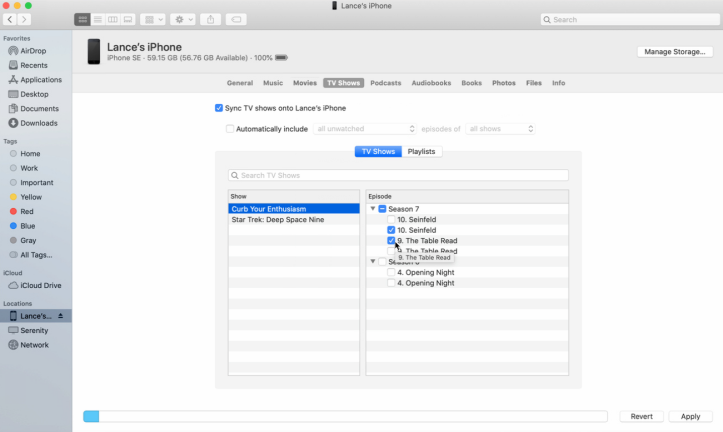Switch to the Podcasts tab
The image size is (723, 432).
(385, 83)
